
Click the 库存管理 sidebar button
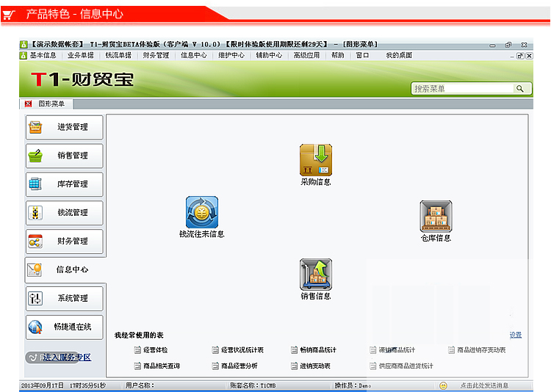tap(65, 184)
